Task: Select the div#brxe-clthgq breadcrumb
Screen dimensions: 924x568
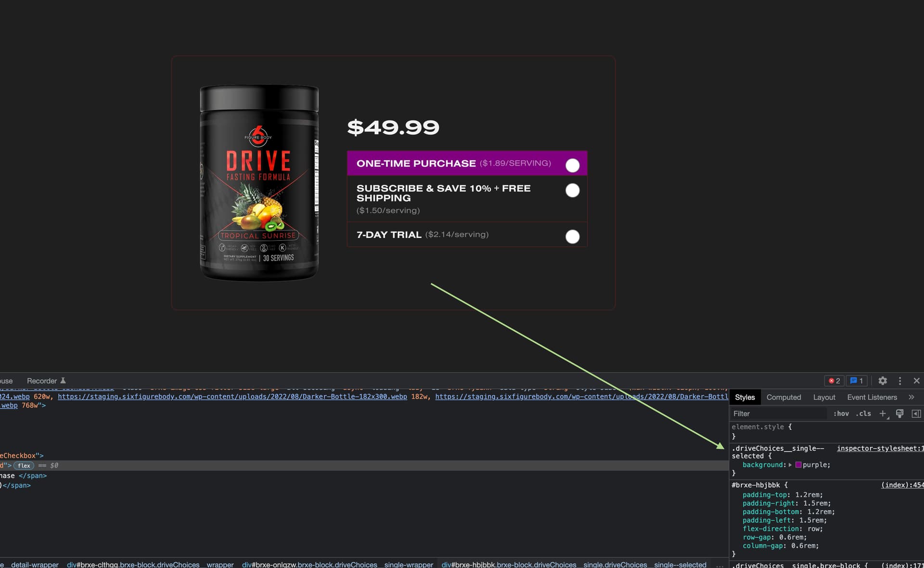Action: coord(150,565)
